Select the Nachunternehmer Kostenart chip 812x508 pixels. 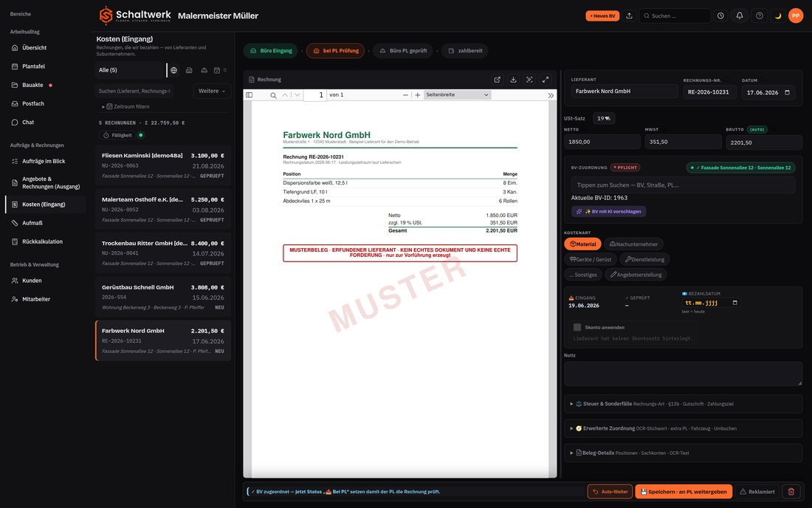pyautogui.click(x=633, y=244)
